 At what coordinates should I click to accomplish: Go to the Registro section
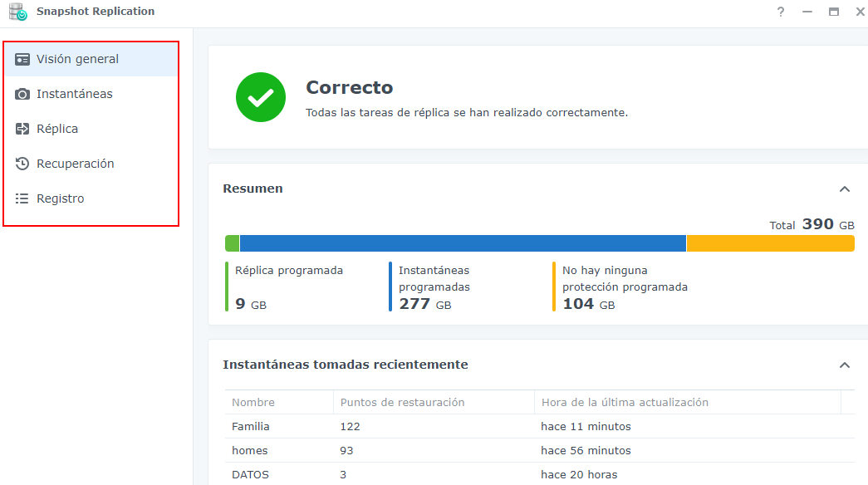[61, 198]
